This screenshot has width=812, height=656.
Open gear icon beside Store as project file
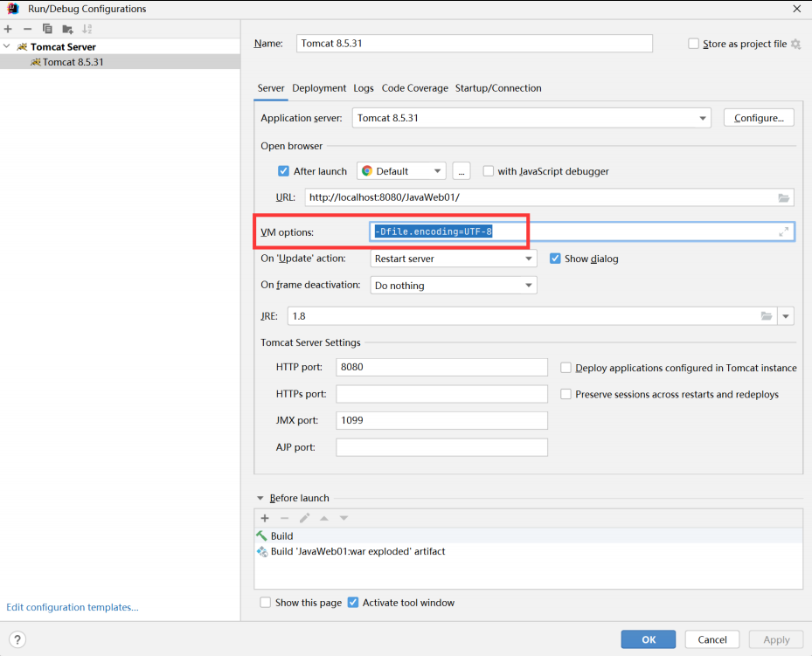coord(796,44)
